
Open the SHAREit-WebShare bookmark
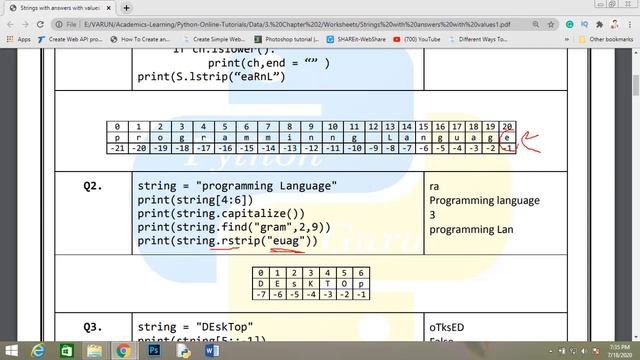point(356,39)
